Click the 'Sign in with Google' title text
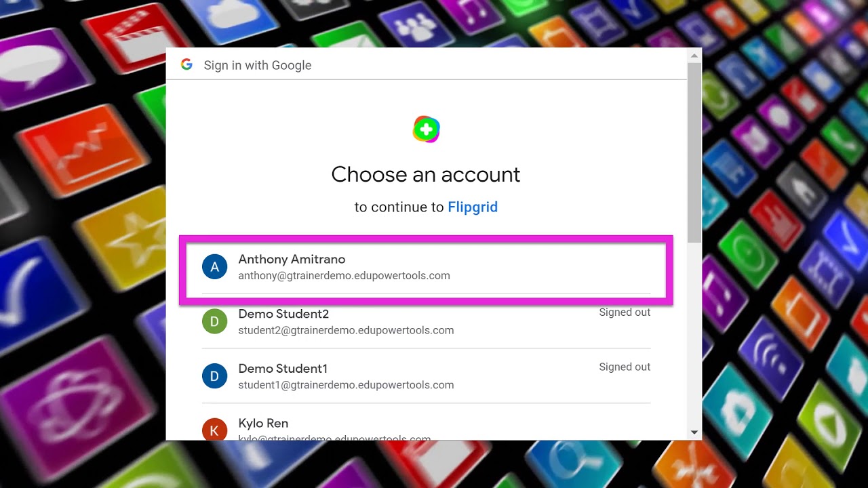 (x=258, y=65)
